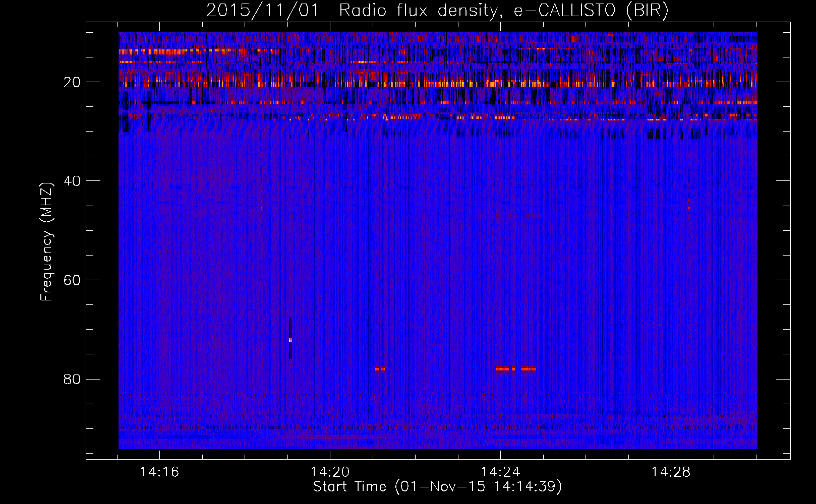Click the short red burst near 14:21
Screen dimensions: 816x504
[380, 369]
